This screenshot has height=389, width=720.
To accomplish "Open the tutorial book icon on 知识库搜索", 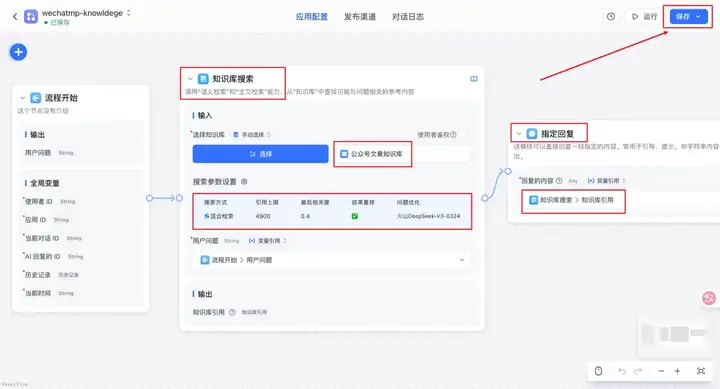I will tap(474, 79).
